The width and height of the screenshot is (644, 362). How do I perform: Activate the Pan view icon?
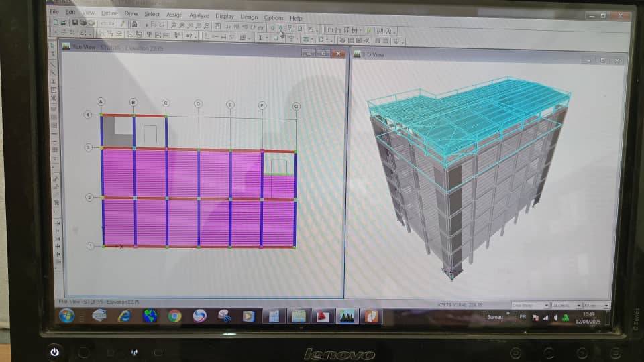(x=217, y=26)
